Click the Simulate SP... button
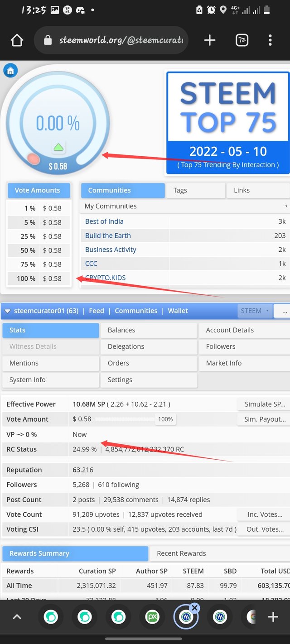The width and height of the screenshot is (290, 644). click(265, 404)
